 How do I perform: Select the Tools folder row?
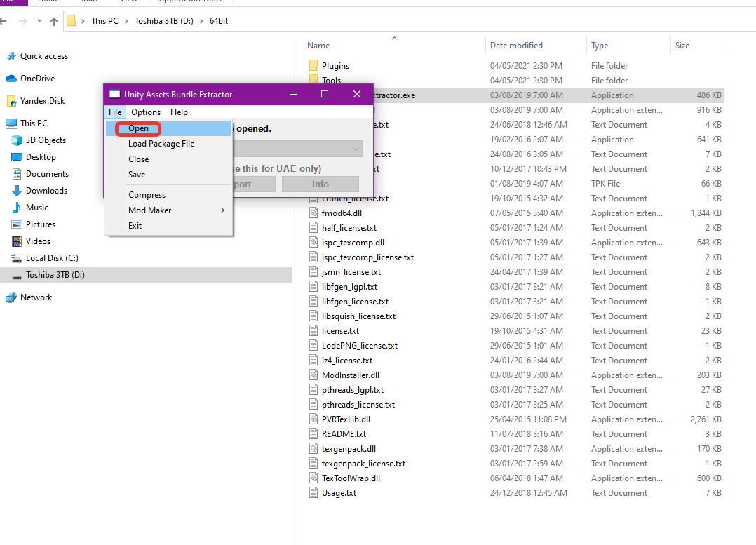pos(515,81)
